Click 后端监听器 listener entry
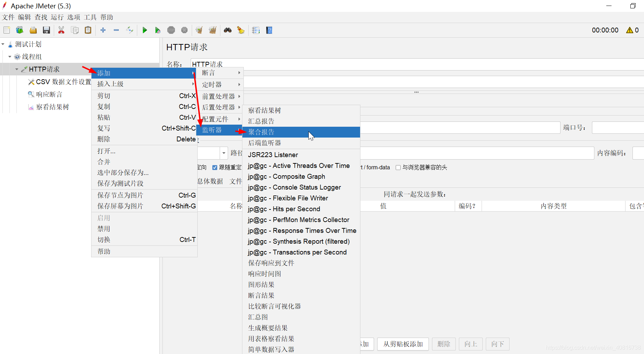Screen dimensions: 644x354 (x=301, y=143)
